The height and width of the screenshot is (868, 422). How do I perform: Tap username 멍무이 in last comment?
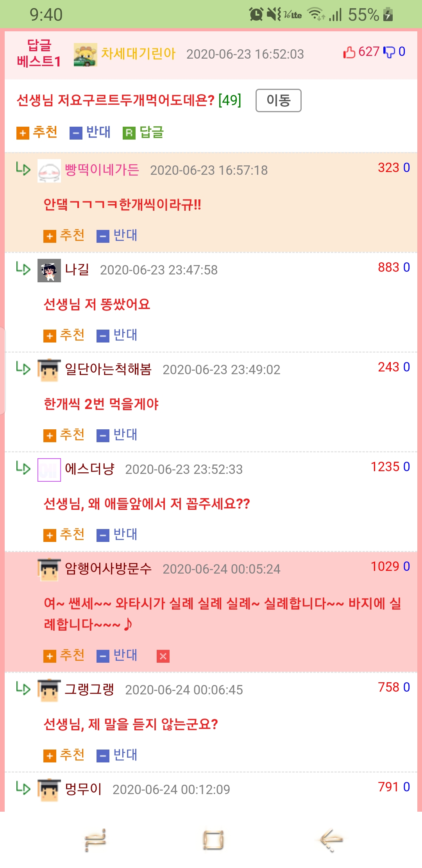point(83,789)
